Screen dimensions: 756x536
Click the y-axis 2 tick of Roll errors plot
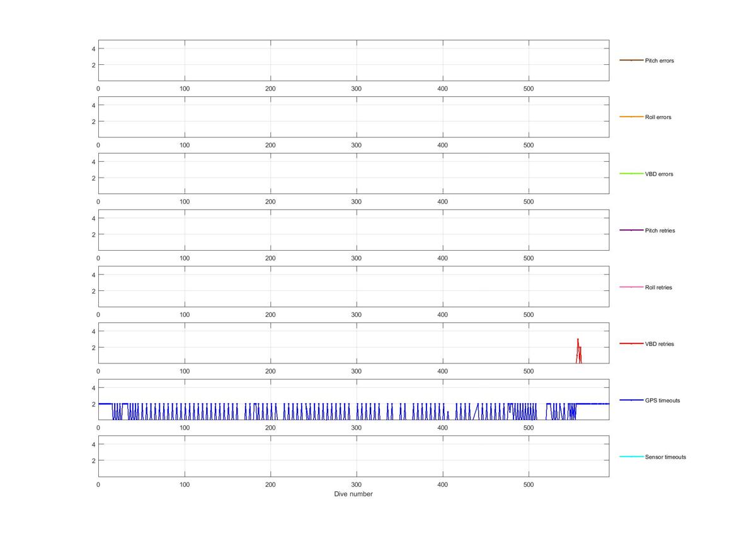pos(93,122)
